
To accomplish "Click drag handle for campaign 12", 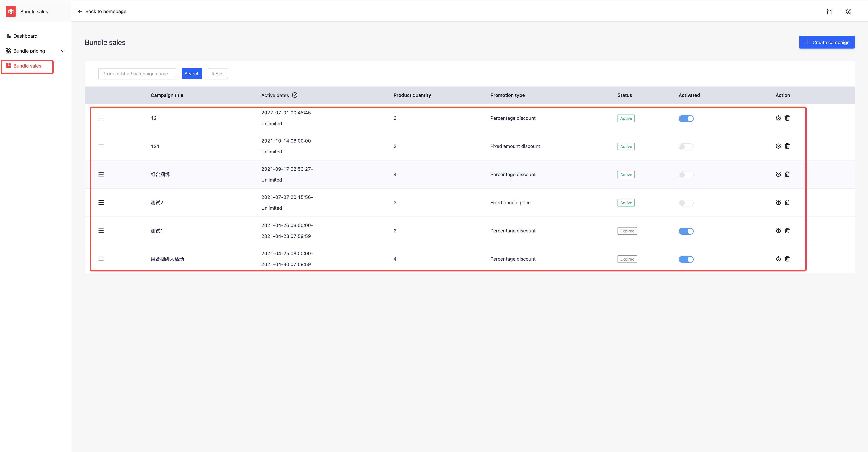I will (101, 118).
